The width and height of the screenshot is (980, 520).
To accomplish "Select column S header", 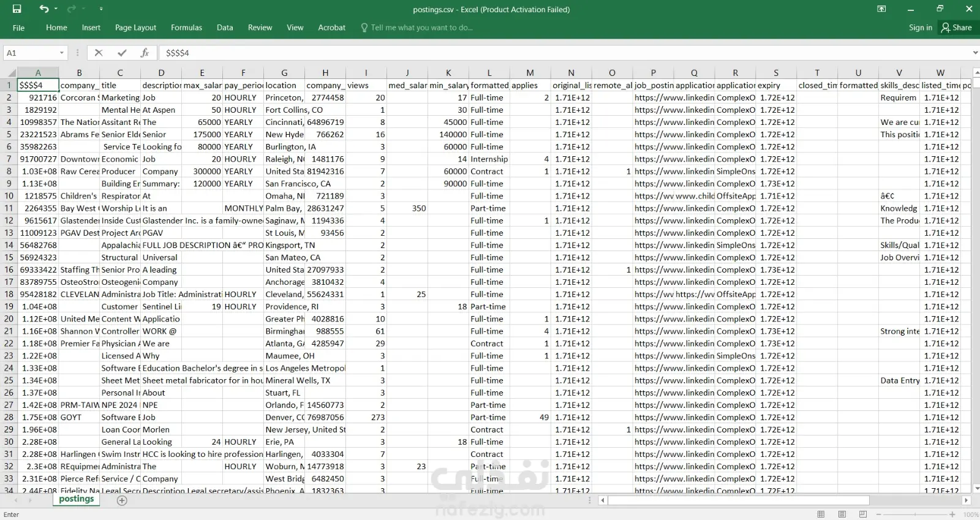I will pyautogui.click(x=776, y=73).
